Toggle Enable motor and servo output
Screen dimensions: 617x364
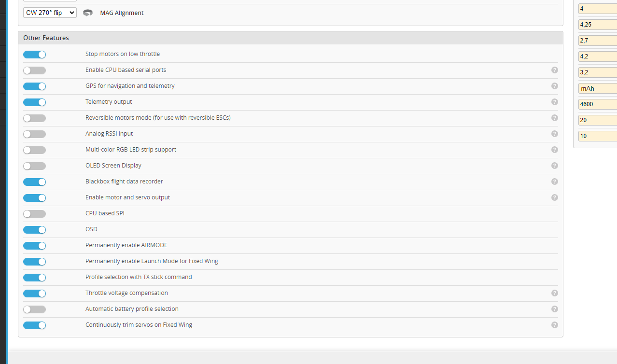(x=34, y=198)
